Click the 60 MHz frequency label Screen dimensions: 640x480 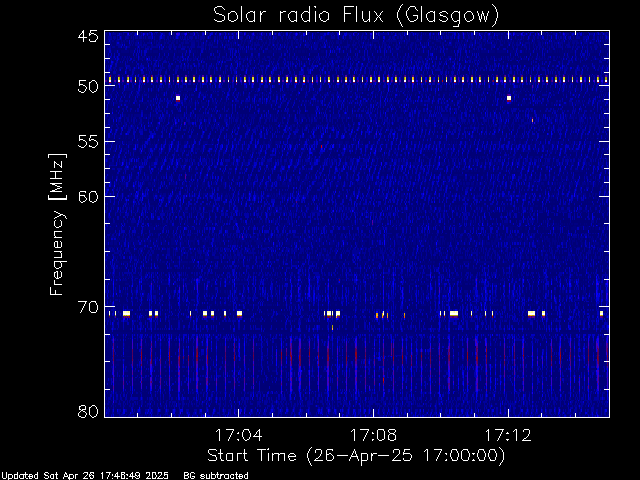pos(88,196)
